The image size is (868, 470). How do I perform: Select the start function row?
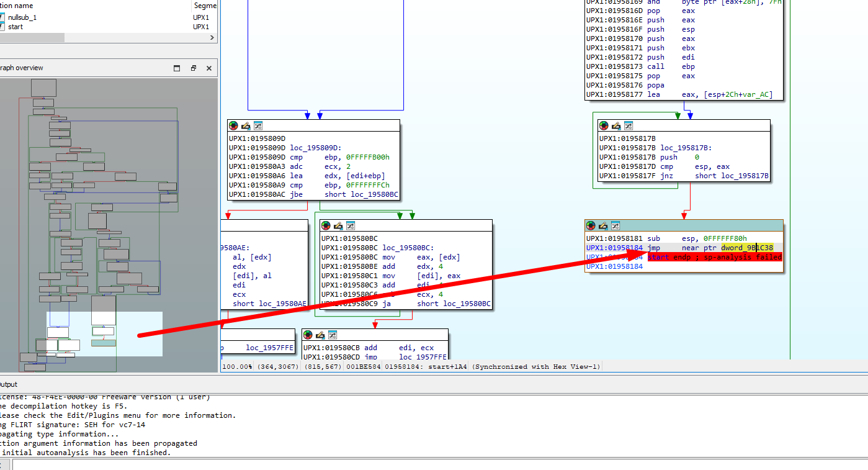tap(108, 27)
